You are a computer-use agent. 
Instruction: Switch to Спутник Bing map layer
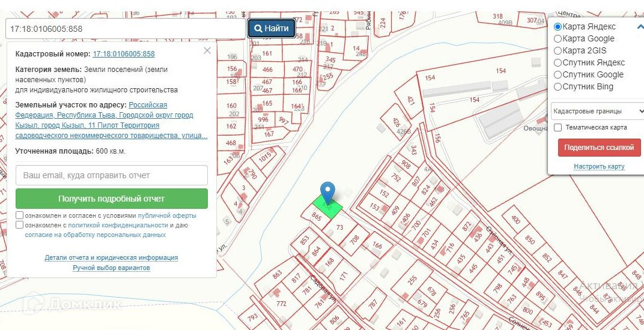558,87
